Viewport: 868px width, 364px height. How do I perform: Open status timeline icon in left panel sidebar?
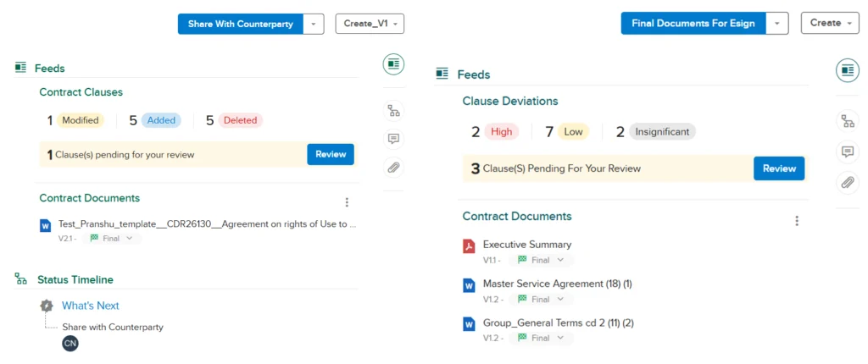(393, 111)
